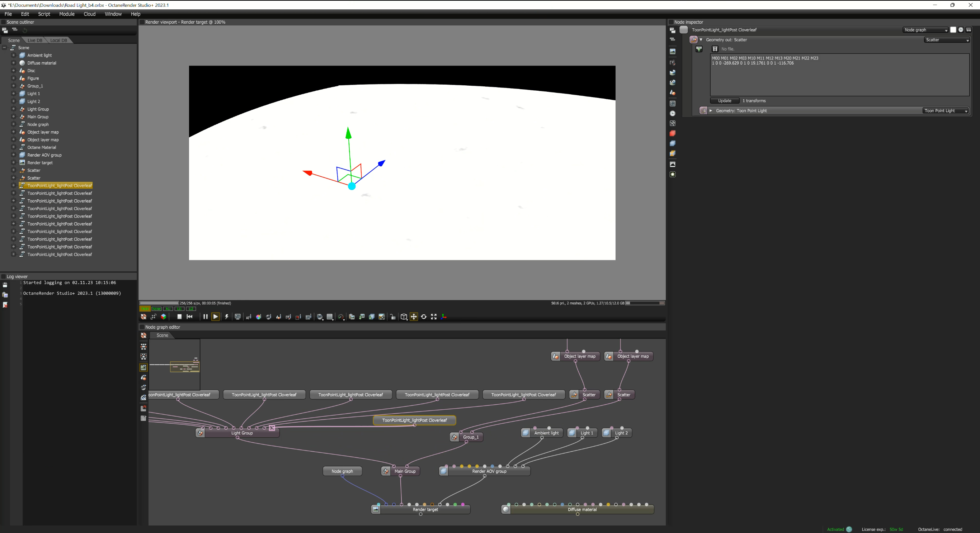Enable the Li2 render pass
This screenshot has height=533, width=980.
pos(191,309)
